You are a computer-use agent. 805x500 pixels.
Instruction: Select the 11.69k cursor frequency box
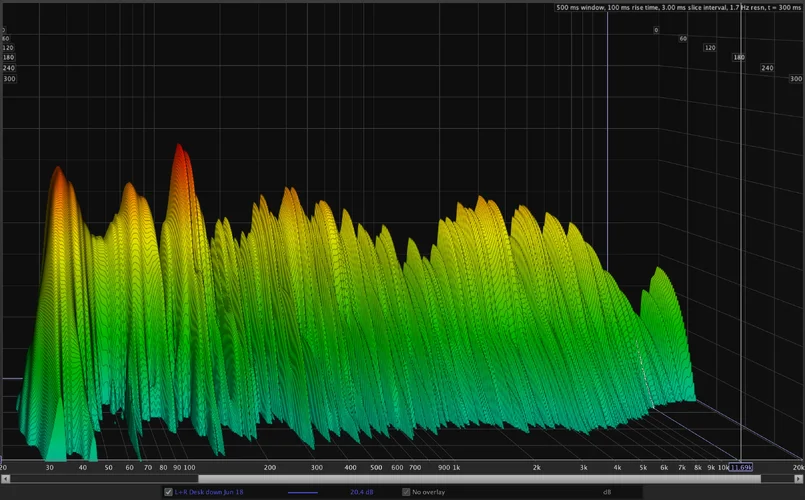741,467
